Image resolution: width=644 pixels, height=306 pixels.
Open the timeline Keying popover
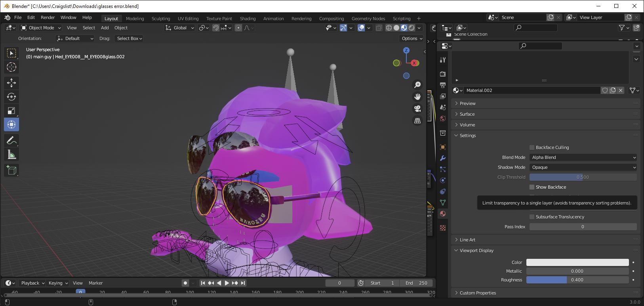pyautogui.click(x=58, y=283)
